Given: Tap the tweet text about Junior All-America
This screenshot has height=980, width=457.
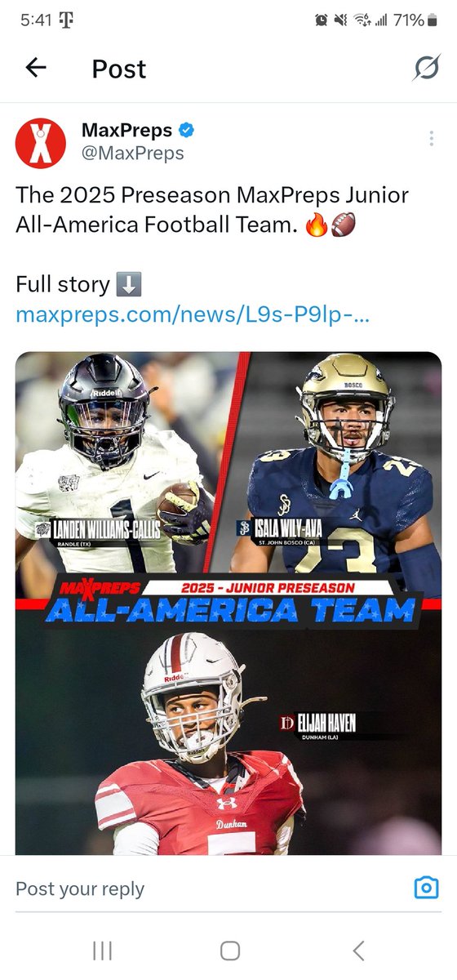Looking at the screenshot, I should 212,209.
